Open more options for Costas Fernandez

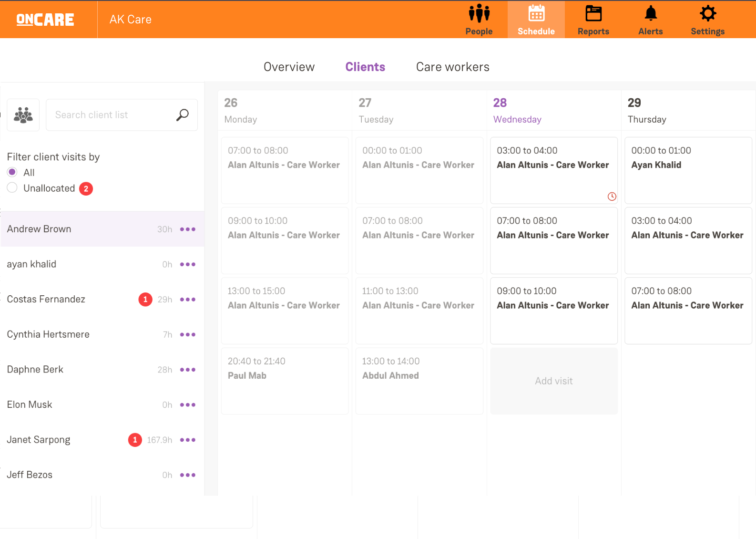188,300
